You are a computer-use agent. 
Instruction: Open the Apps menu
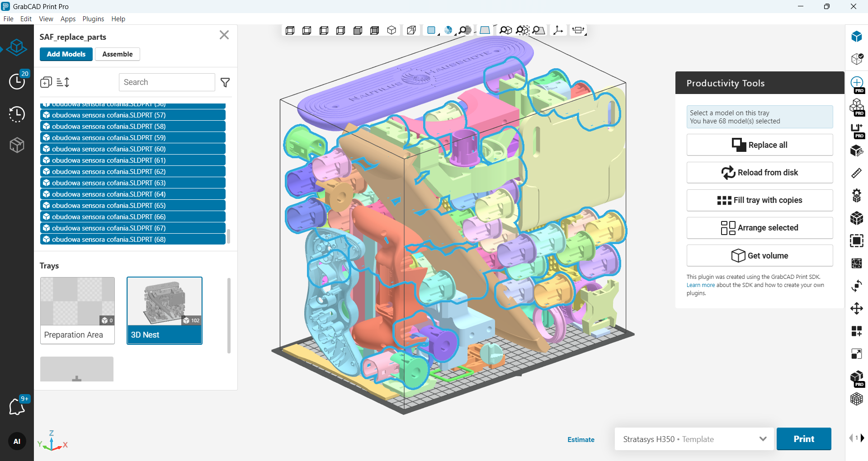pyautogui.click(x=68, y=19)
